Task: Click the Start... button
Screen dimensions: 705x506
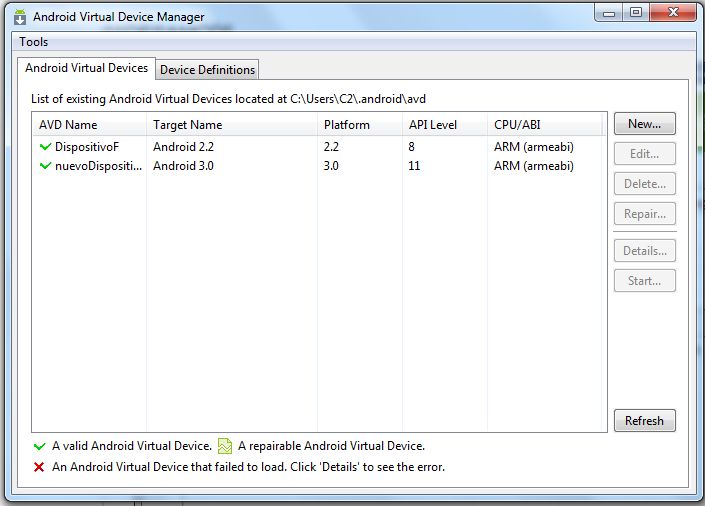Action: point(644,281)
